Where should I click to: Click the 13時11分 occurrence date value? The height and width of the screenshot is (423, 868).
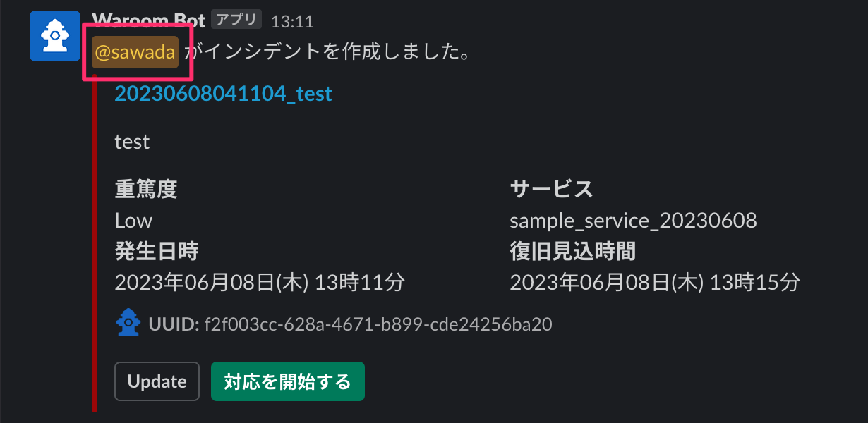[x=359, y=283]
